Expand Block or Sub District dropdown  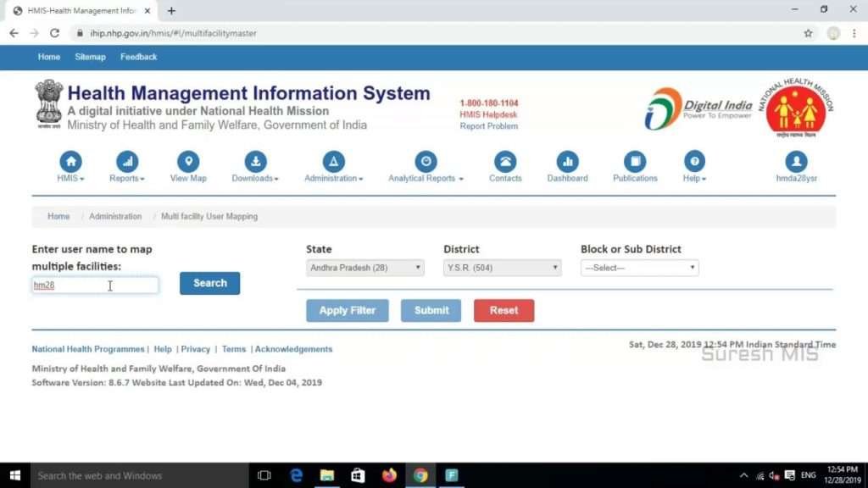click(x=639, y=268)
